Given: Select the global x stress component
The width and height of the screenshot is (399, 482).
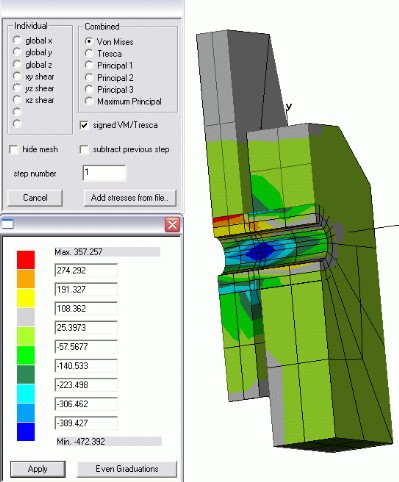Looking at the screenshot, I should click(17, 40).
